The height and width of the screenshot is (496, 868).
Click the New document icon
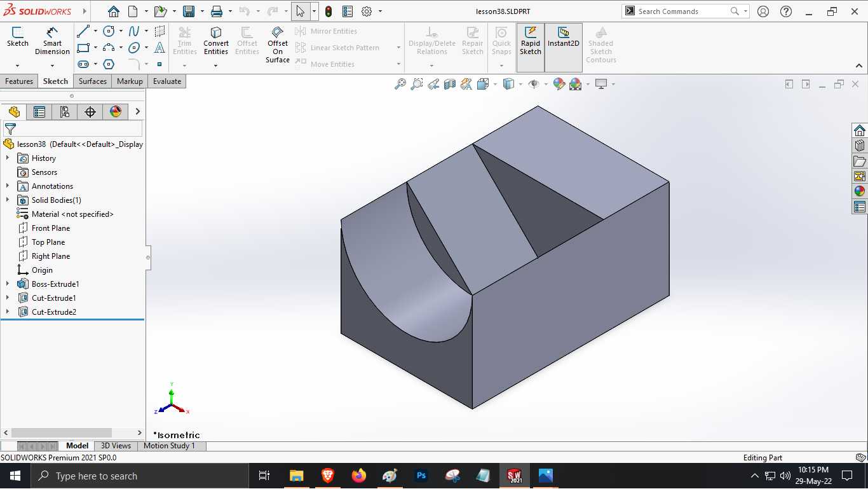click(x=133, y=11)
